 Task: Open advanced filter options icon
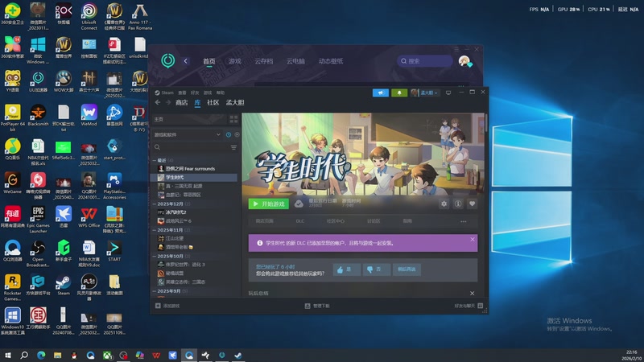point(233,147)
